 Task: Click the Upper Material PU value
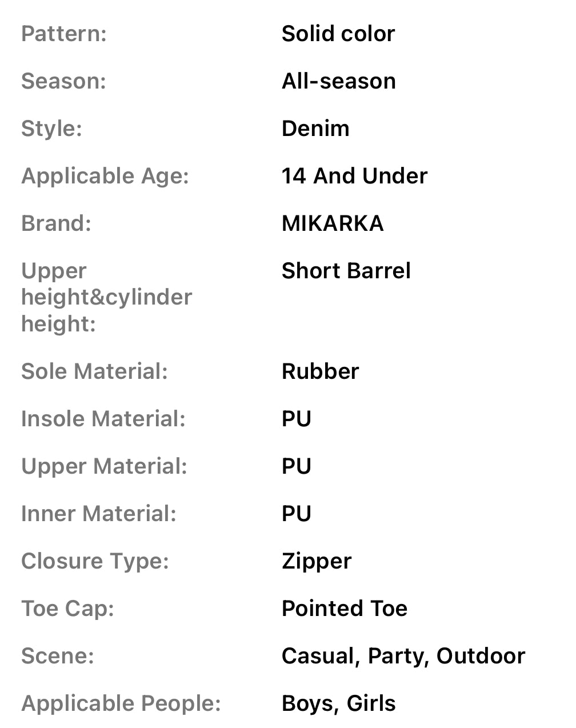[x=297, y=466]
